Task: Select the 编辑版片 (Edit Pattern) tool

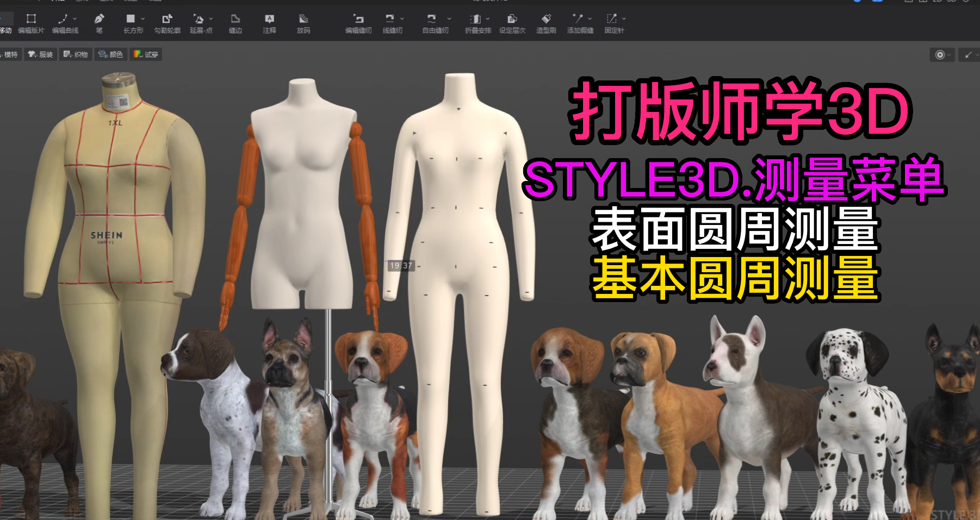Action: point(31,24)
